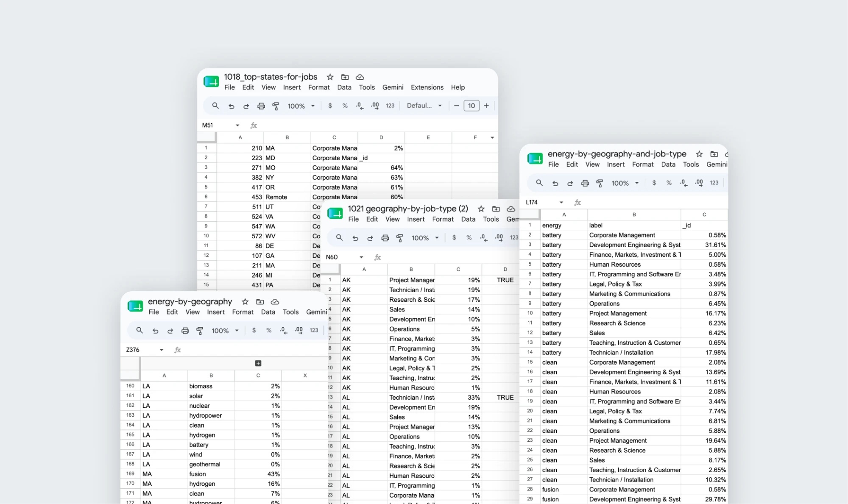Paint format in 1021 geography-by-job-type toolbar
This screenshot has height=504, width=848.
[x=400, y=238]
